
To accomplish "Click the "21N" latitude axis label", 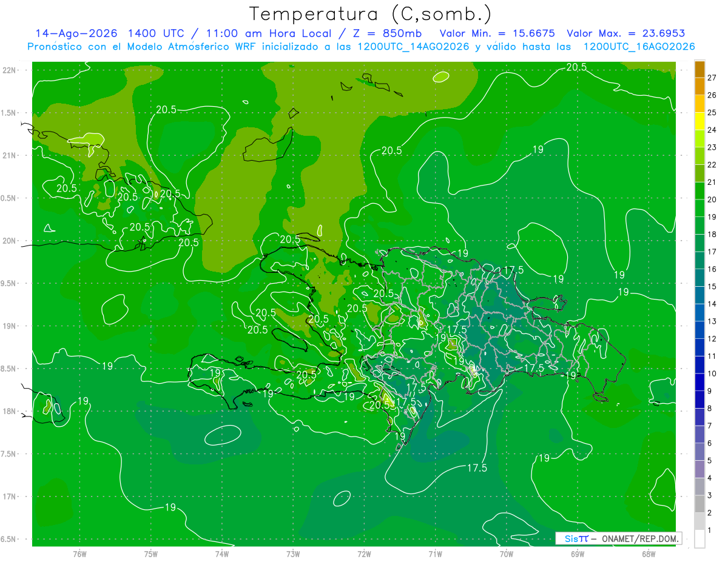I will click(x=9, y=155).
